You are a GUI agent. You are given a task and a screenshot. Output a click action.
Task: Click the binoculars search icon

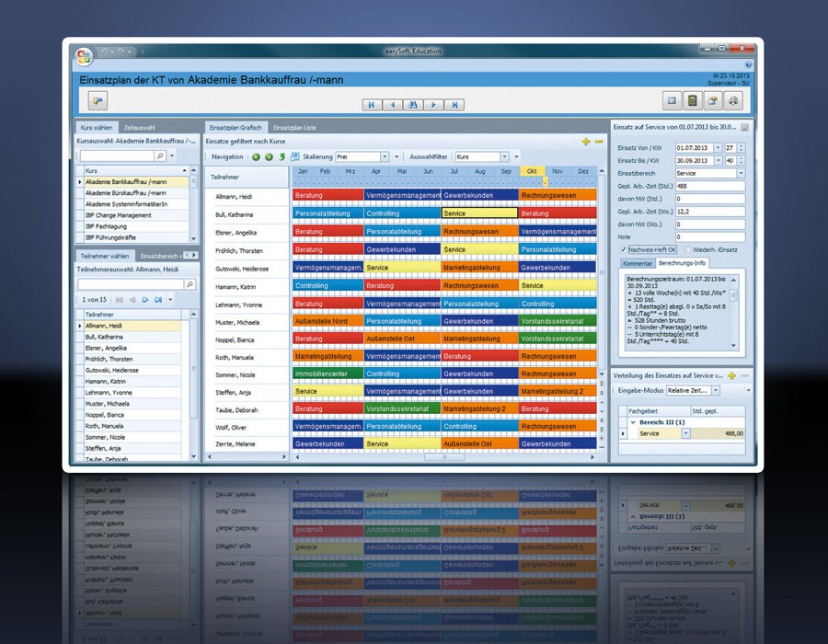point(413,105)
